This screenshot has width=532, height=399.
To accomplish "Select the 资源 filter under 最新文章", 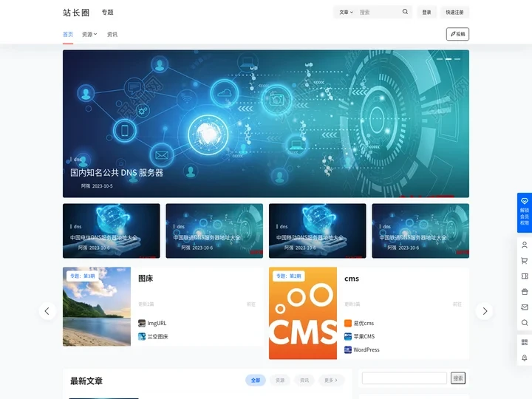I will 280,380.
